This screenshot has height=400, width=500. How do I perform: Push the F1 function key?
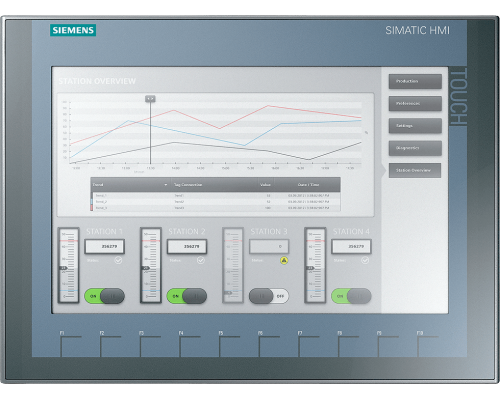71,345
